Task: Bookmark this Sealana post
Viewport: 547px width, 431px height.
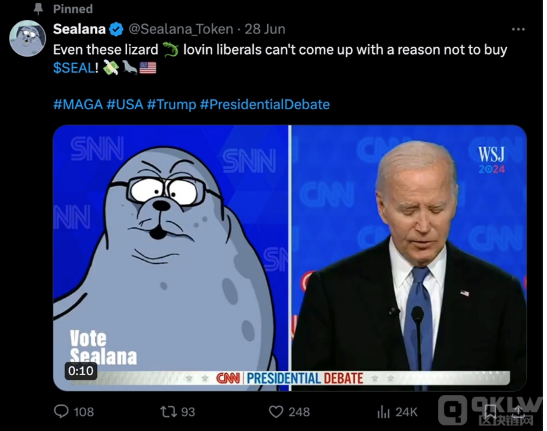Action: 490,411
